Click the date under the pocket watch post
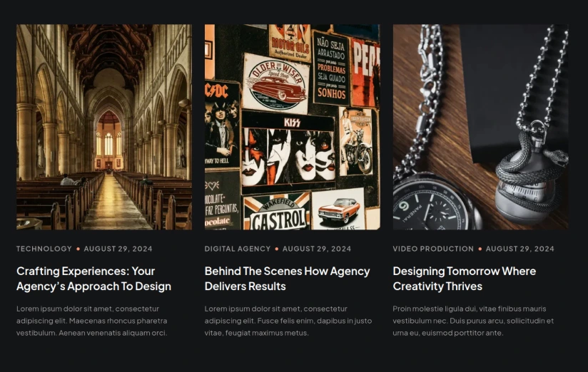 coord(519,249)
